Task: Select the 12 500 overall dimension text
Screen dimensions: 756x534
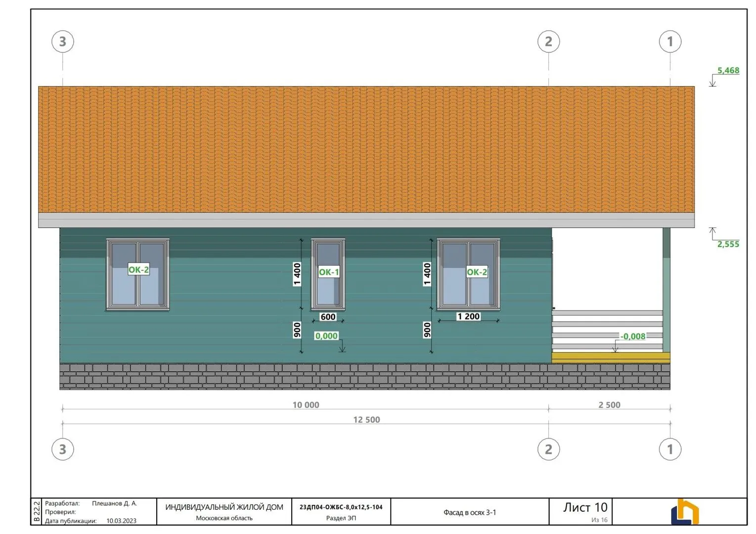Action: click(x=366, y=420)
